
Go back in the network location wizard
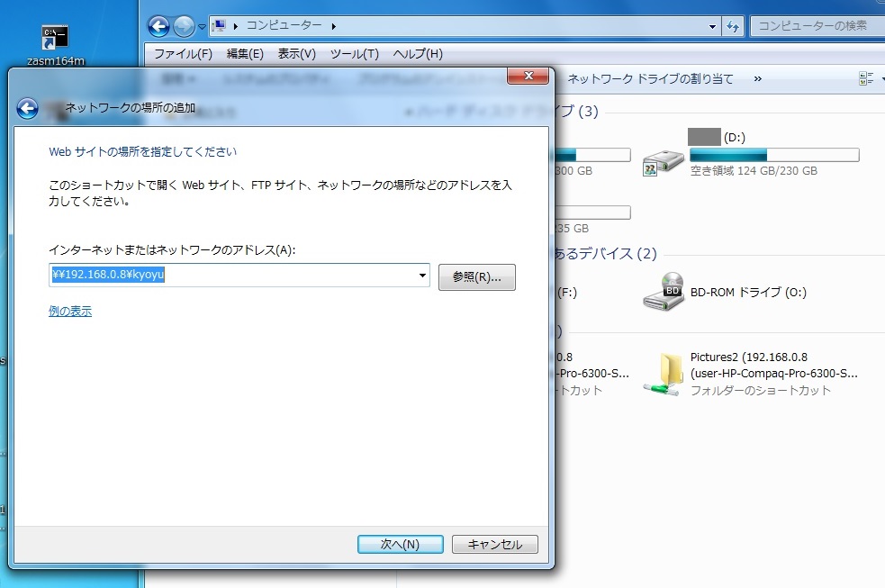(x=27, y=109)
